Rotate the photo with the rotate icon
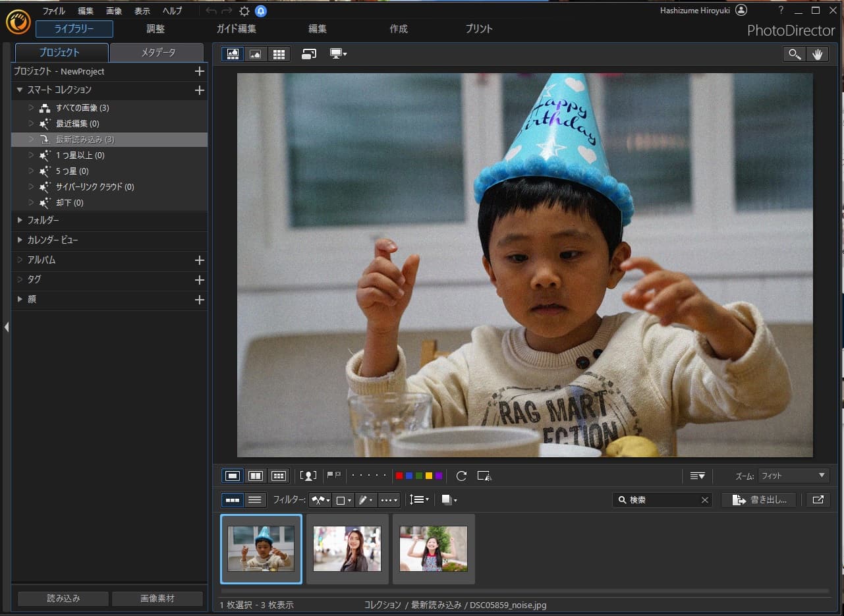This screenshot has height=616, width=844. (461, 476)
